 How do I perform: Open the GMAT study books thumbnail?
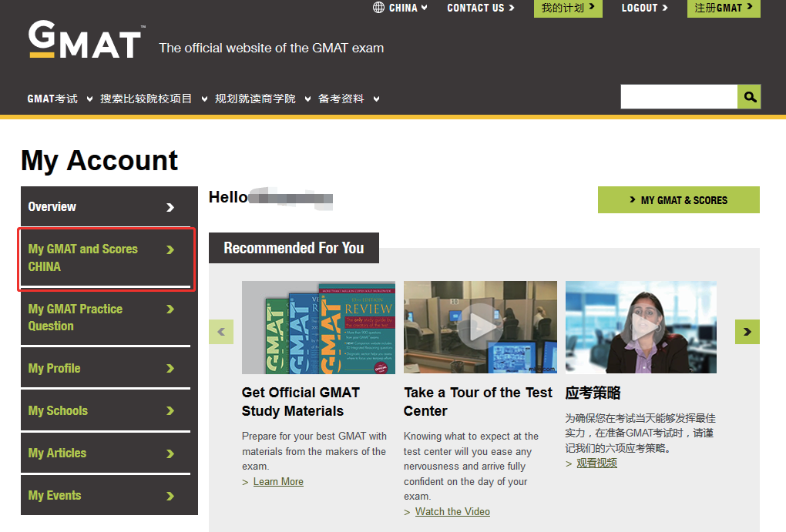[x=318, y=327]
